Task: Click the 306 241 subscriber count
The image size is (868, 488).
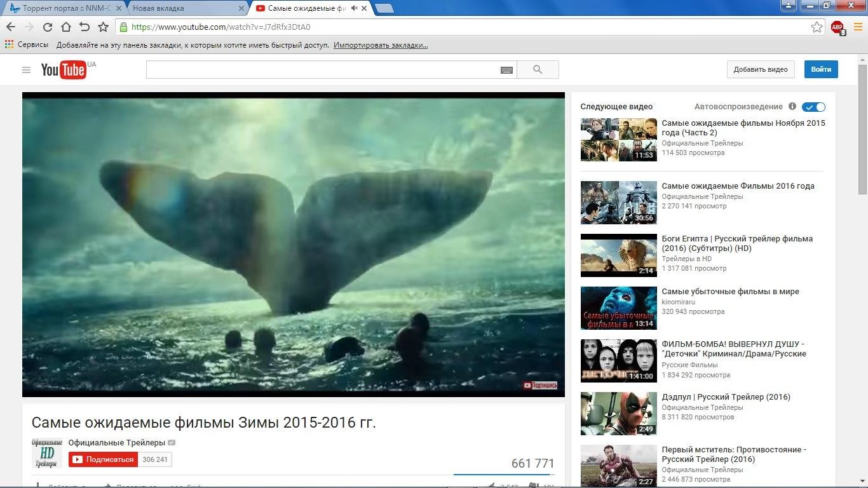Action: coord(155,459)
